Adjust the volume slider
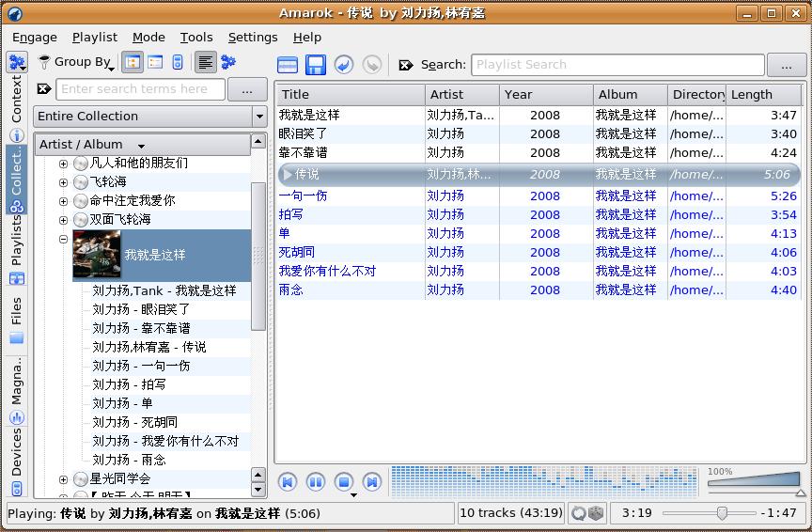Viewport: 812px width, 532px height. (x=754, y=480)
